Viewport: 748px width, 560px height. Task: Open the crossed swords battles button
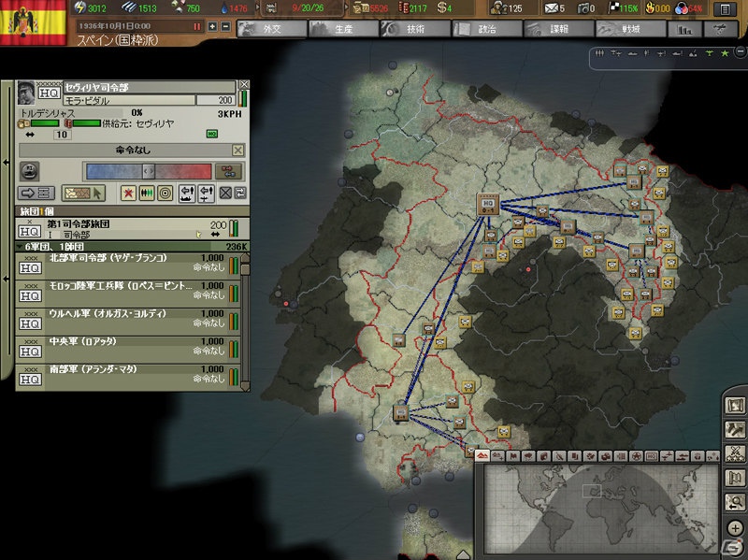[x=735, y=453]
